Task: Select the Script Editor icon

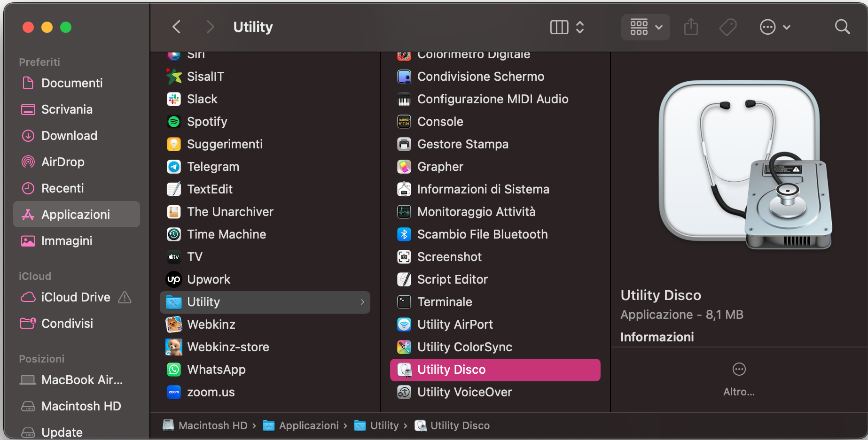Action: tap(404, 279)
